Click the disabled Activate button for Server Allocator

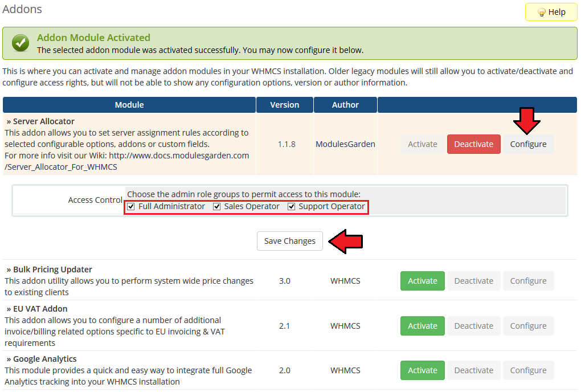point(423,144)
